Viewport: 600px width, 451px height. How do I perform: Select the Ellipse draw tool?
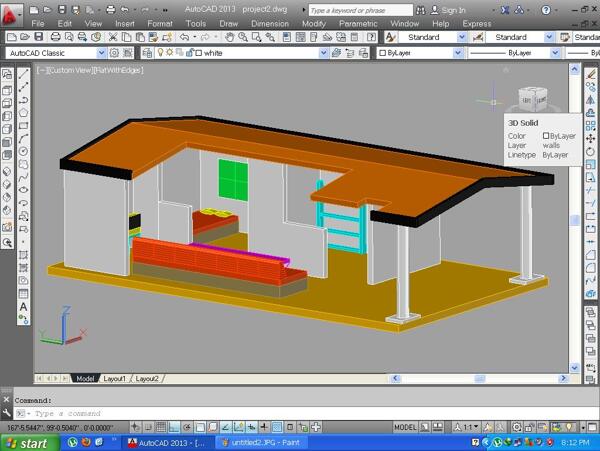coord(23,190)
